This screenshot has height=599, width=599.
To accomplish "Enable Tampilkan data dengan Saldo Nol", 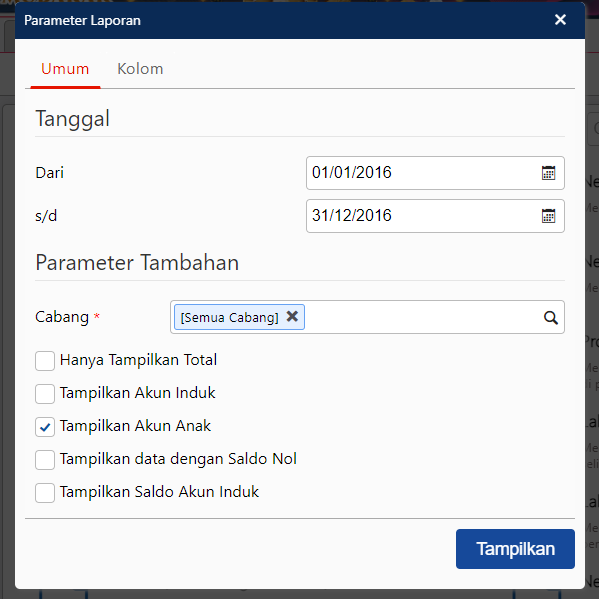I will 45,460.
